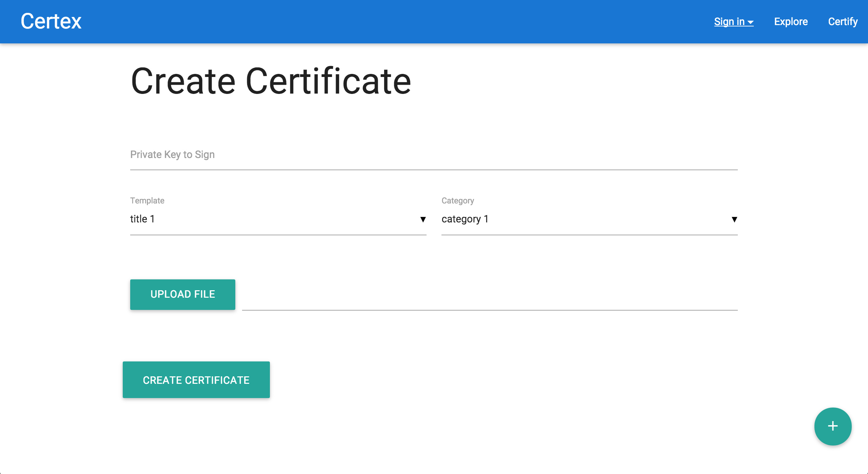
Task: Focus the Private Key to Sign field
Action: click(x=434, y=155)
